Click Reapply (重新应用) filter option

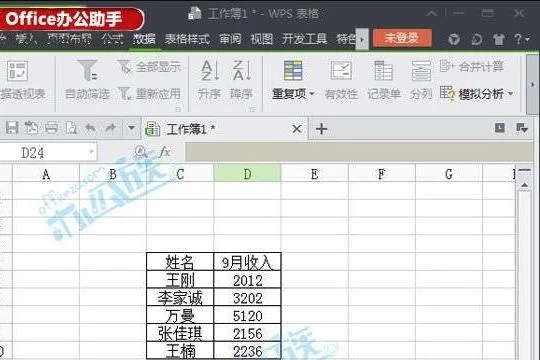pyautogui.click(x=149, y=93)
